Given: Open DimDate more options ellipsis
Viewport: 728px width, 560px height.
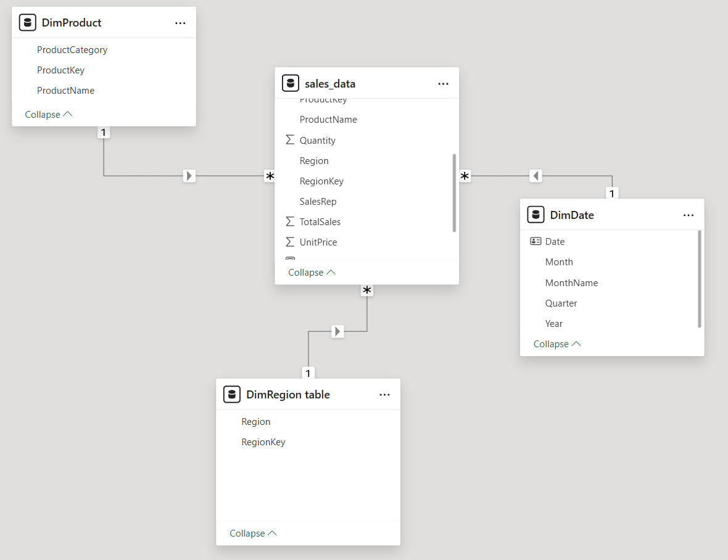Looking at the screenshot, I should (689, 215).
